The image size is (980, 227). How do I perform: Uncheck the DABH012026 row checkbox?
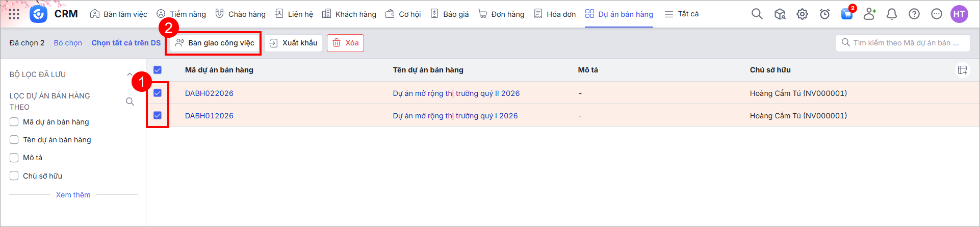158,115
